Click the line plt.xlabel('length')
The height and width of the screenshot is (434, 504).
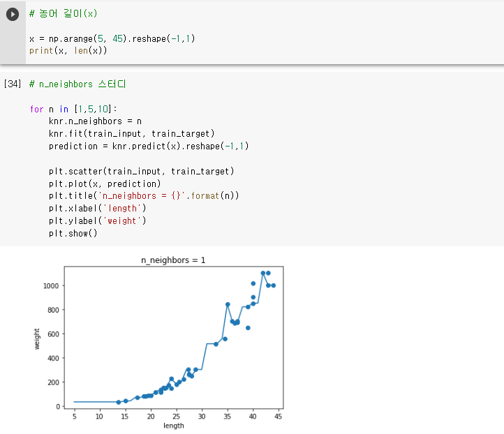98,209
